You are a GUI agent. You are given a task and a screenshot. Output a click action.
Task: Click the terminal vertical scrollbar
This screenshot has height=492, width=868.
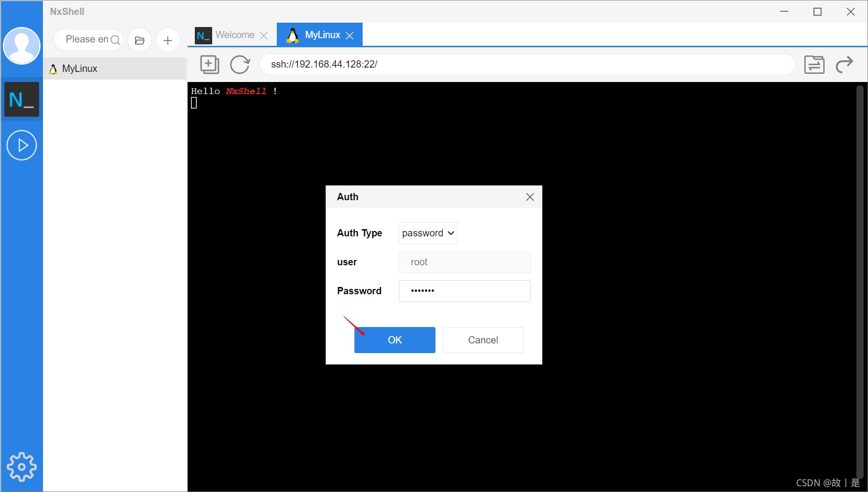tap(859, 282)
